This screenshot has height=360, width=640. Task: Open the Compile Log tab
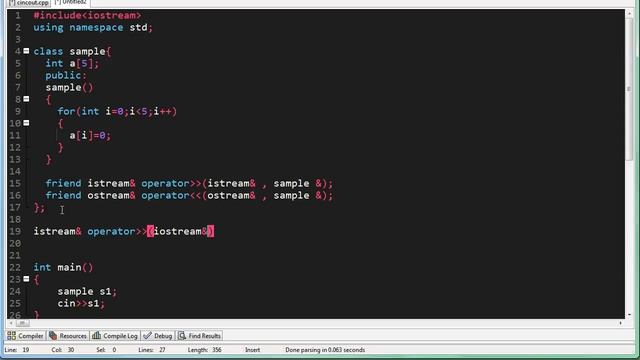pyautogui.click(x=116, y=336)
